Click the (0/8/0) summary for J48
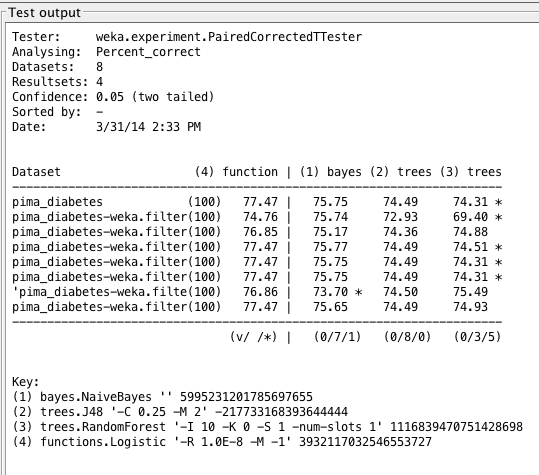The height and width of the screenshot is (475, 539). coord(407,337)
